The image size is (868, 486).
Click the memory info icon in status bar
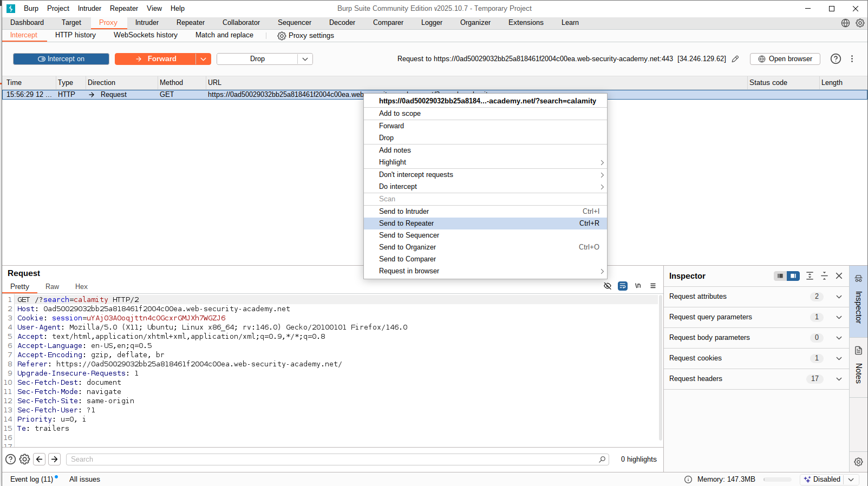688,480
